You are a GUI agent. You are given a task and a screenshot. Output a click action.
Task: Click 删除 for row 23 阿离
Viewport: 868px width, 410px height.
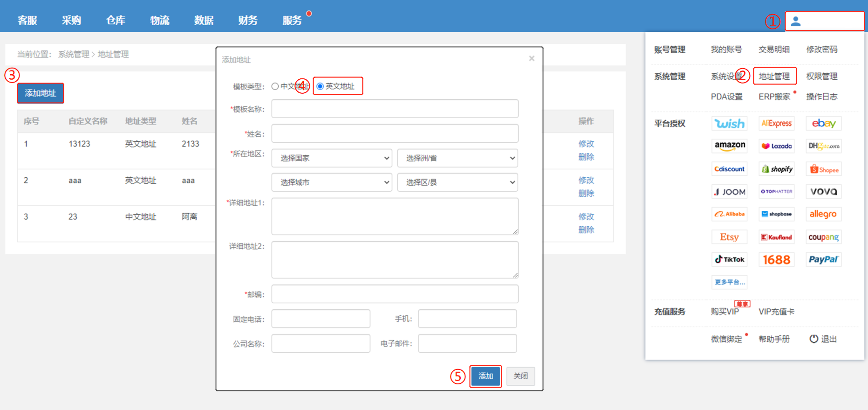tap(586, 229)
